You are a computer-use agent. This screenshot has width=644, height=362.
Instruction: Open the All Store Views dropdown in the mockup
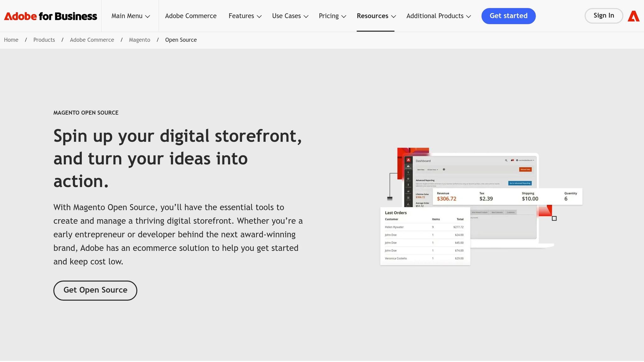pyautogui.click(x=432, y=169)
